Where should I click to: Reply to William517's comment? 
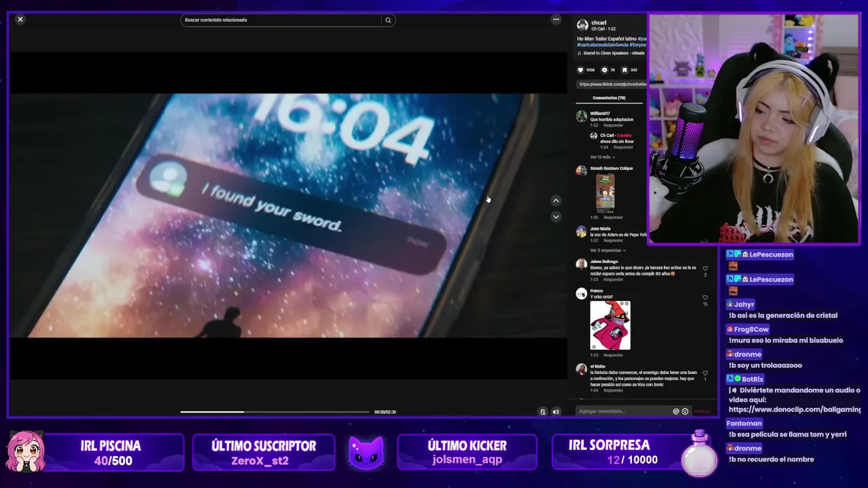(x=613, y=125)
